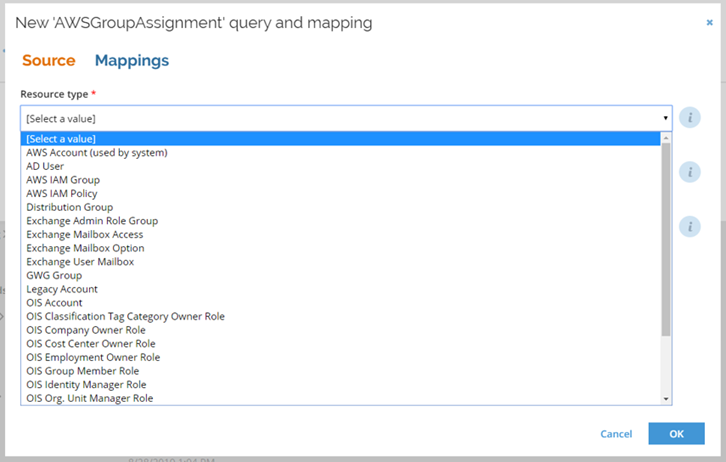Choose 'Distribution Group' option
726x462 pixels.
[x=341, y=207]
